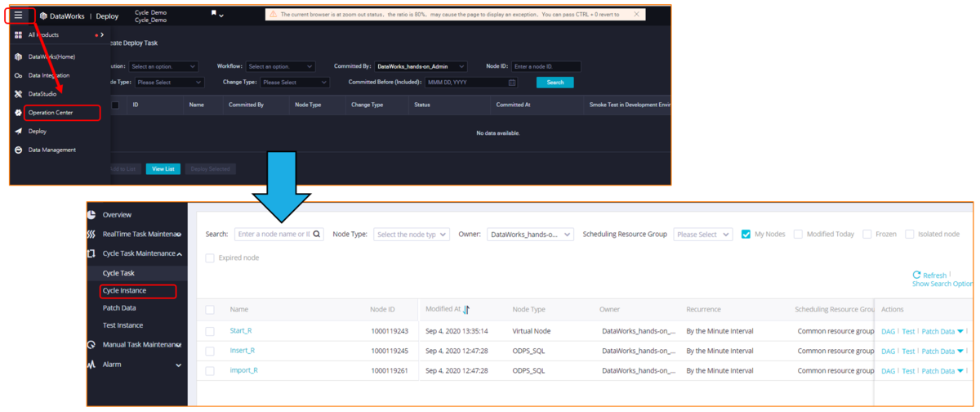The image size is (980, 412).
Task: Expand Patch Data arrow for Start_R
Action: click(x=960, y=332)
